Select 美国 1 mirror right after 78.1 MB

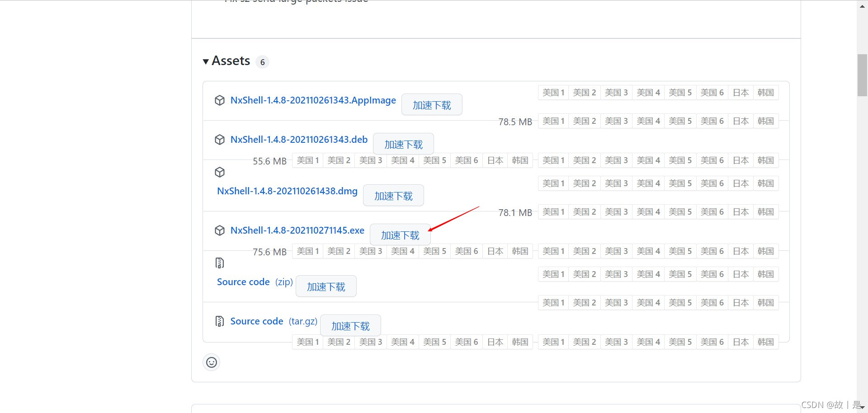click(553, 212)
